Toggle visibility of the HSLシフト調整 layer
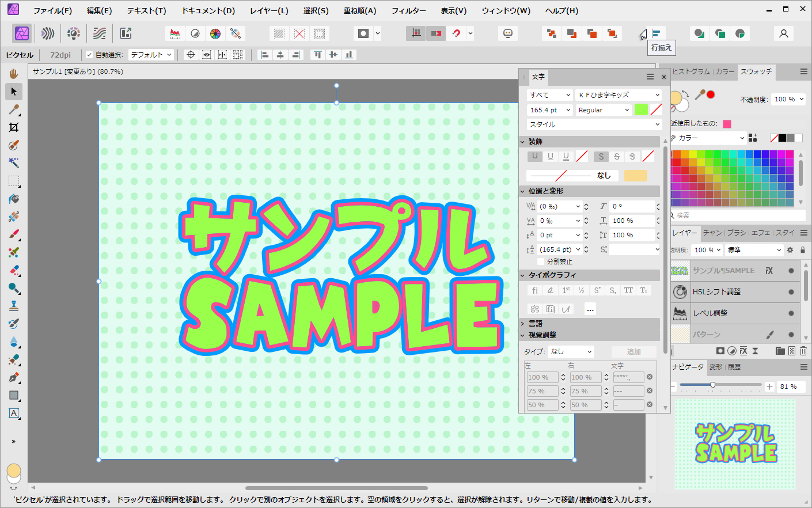 click(791, 292)
